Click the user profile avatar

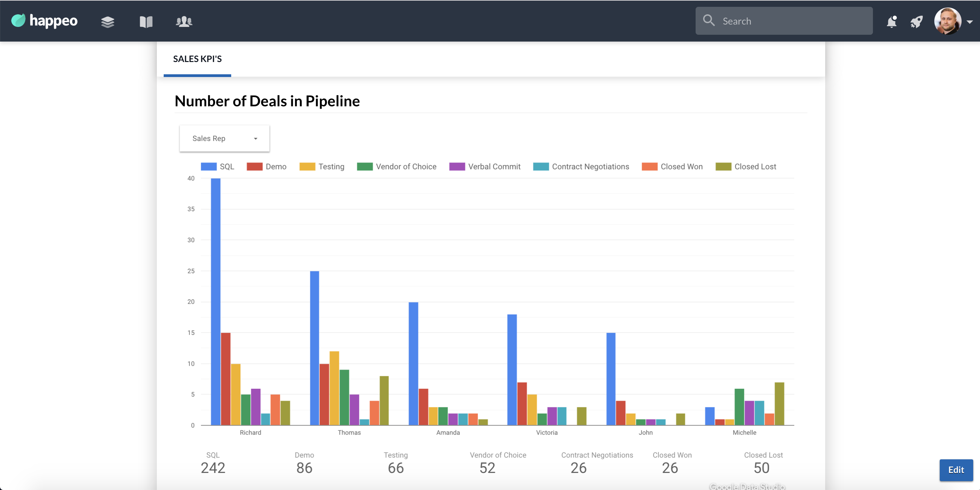[947, 21]
